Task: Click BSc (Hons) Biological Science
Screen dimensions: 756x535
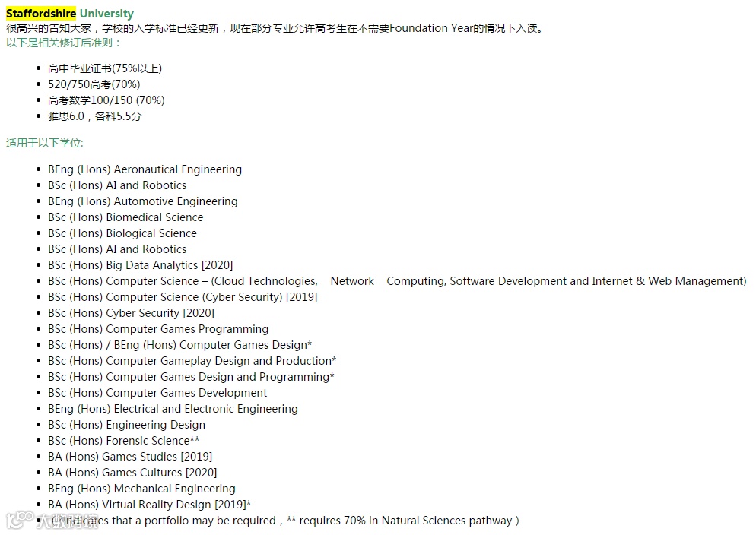Action: pyautogui.click(x=122, y=233)
